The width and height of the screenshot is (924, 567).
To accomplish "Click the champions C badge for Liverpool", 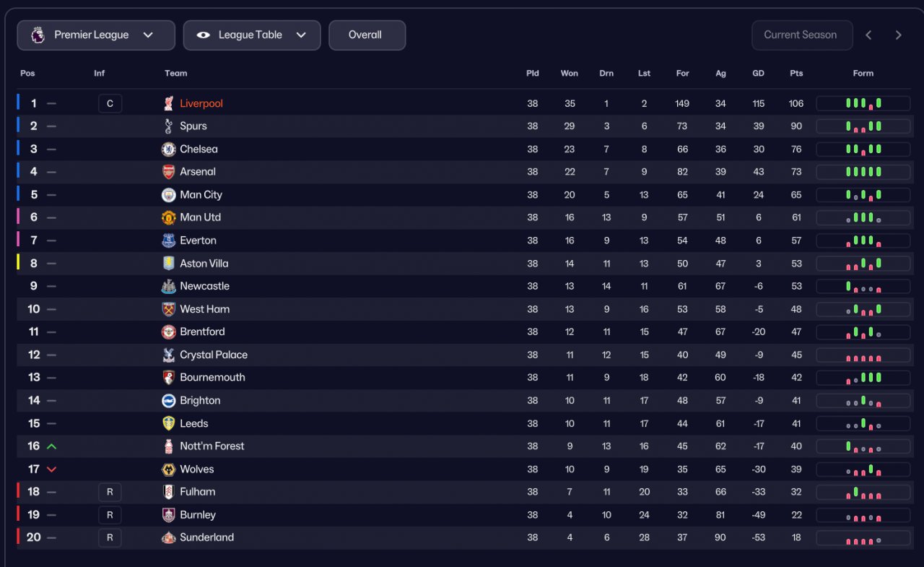I will coord(110,103).
